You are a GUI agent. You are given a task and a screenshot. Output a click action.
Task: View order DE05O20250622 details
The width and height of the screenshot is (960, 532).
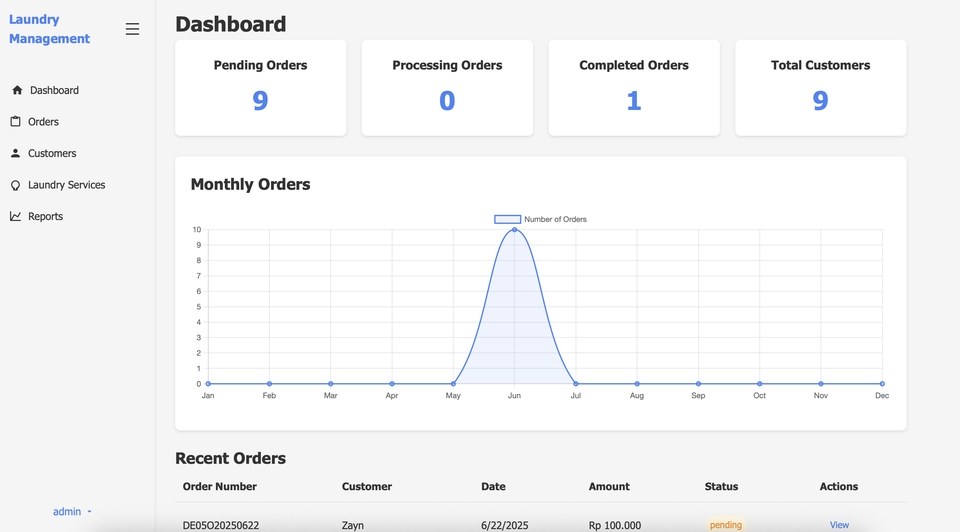839,525
